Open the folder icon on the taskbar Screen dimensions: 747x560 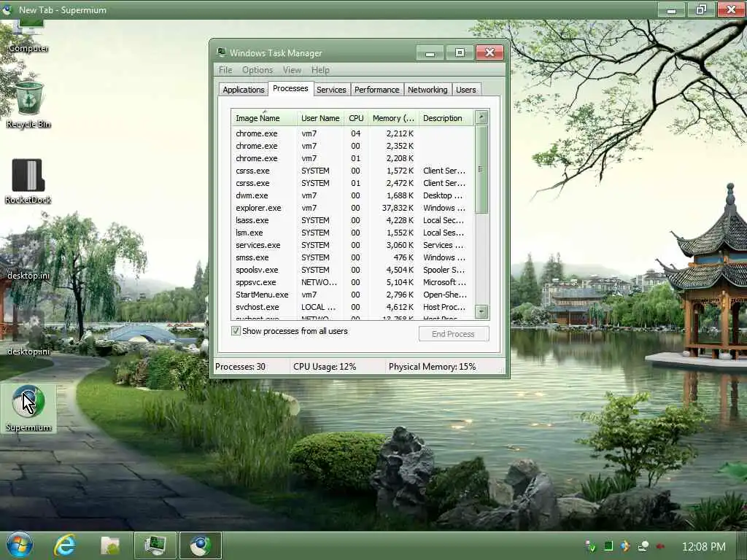pos(110,545)
